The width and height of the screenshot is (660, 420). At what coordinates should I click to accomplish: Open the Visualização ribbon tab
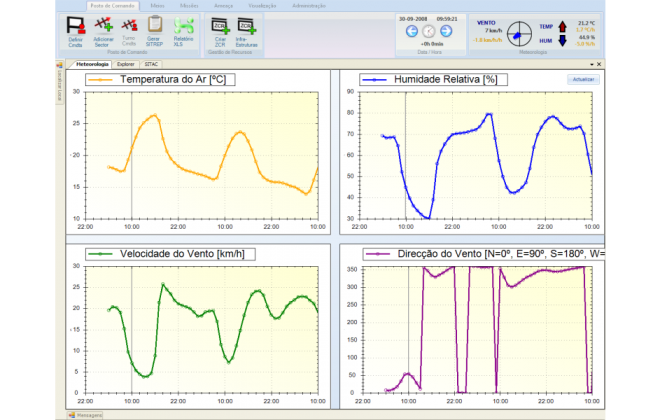pos(262,6)
